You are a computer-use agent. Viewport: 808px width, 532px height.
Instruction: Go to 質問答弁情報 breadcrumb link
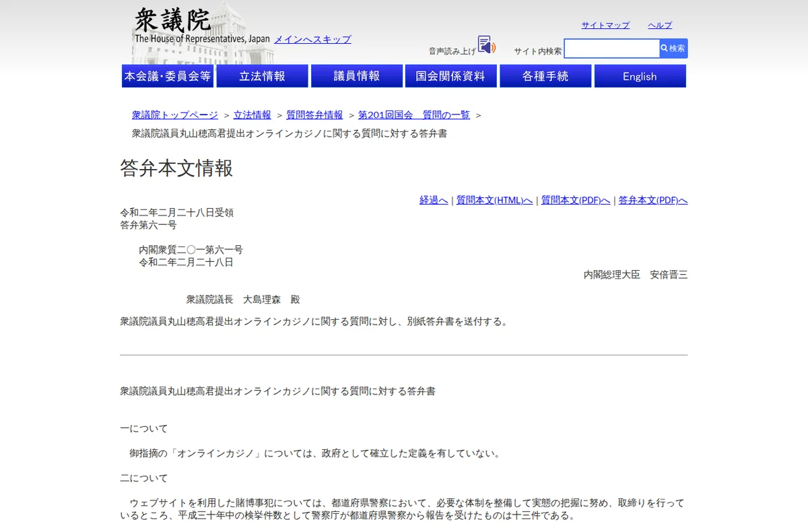(314, 114)
